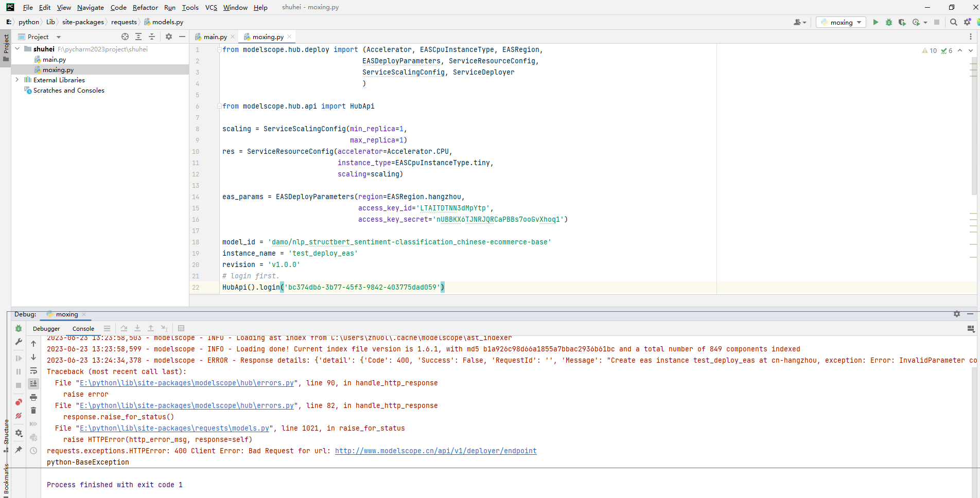Switch to main.py editor tab
The image size is (980, 498).
(x=215, y=37)
